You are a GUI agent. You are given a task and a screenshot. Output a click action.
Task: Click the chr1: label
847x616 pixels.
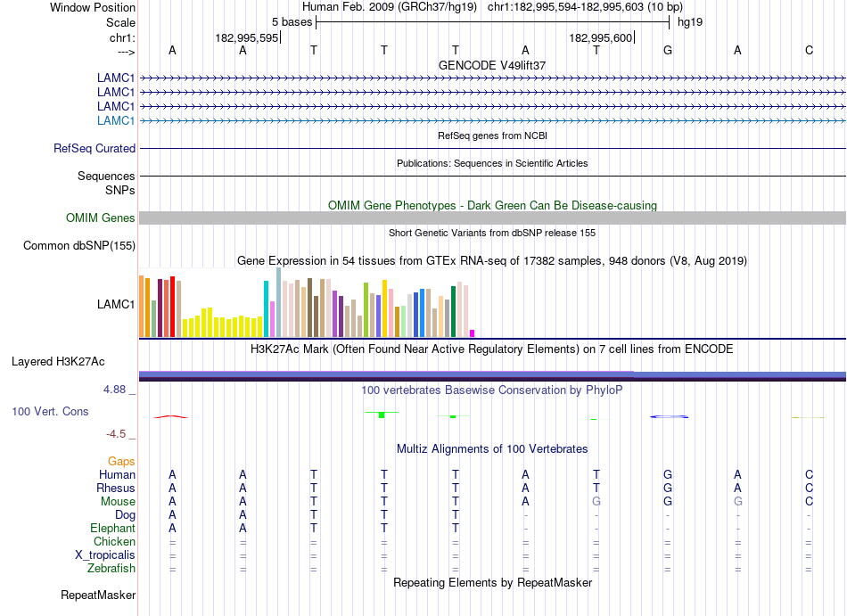pos(122,37)
